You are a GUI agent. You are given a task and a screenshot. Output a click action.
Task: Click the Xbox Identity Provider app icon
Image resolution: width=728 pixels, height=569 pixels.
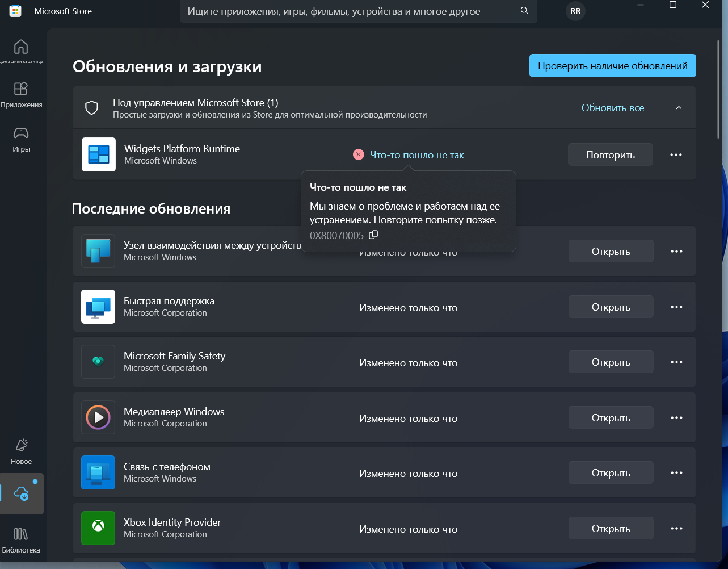(98, 528)
